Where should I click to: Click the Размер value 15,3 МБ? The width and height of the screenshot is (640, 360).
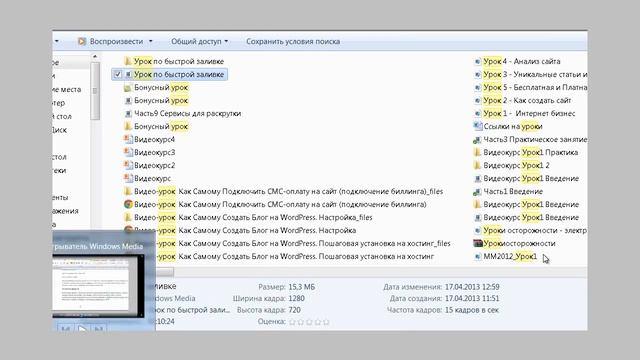302,287
